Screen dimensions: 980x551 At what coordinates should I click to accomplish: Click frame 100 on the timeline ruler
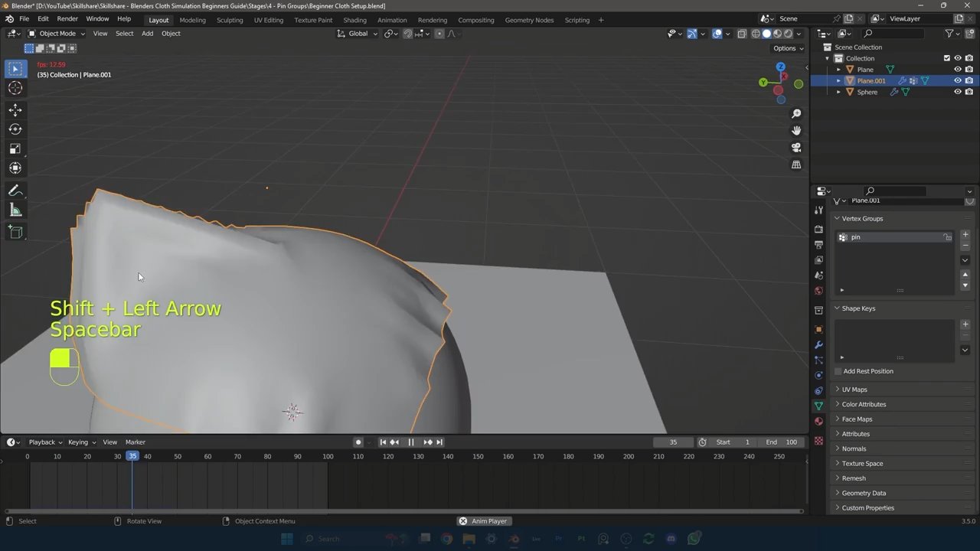pos(328,457)
